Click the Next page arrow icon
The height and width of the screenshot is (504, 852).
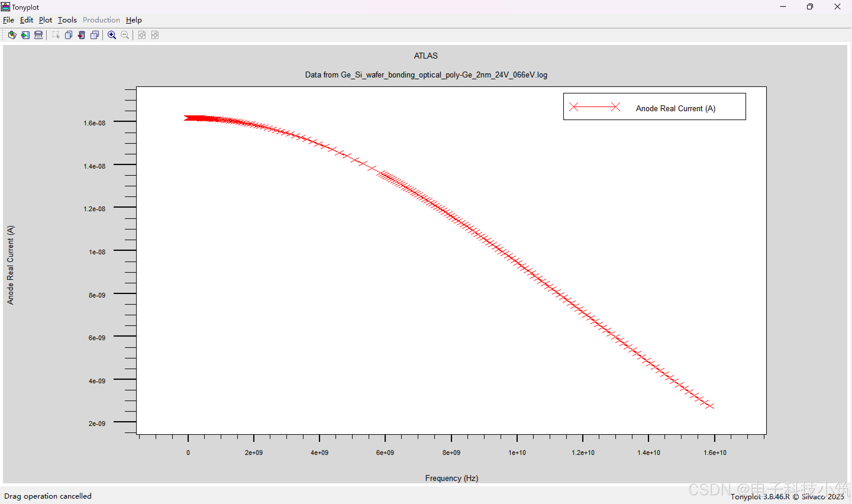[155, 35]
